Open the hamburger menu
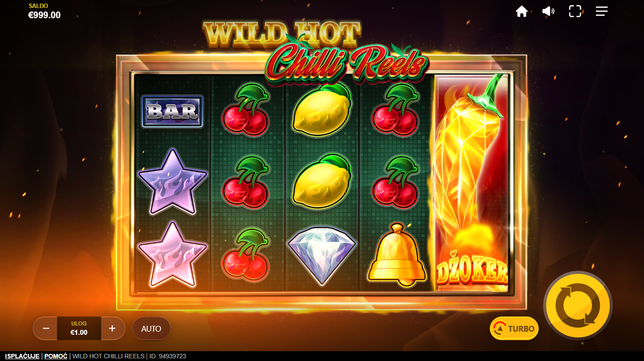 tap(602, 11)
